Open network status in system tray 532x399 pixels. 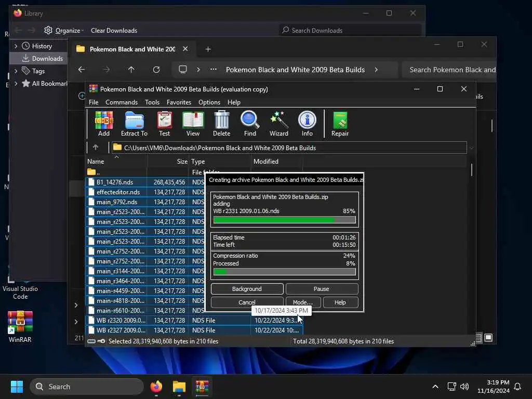point(451,387)
